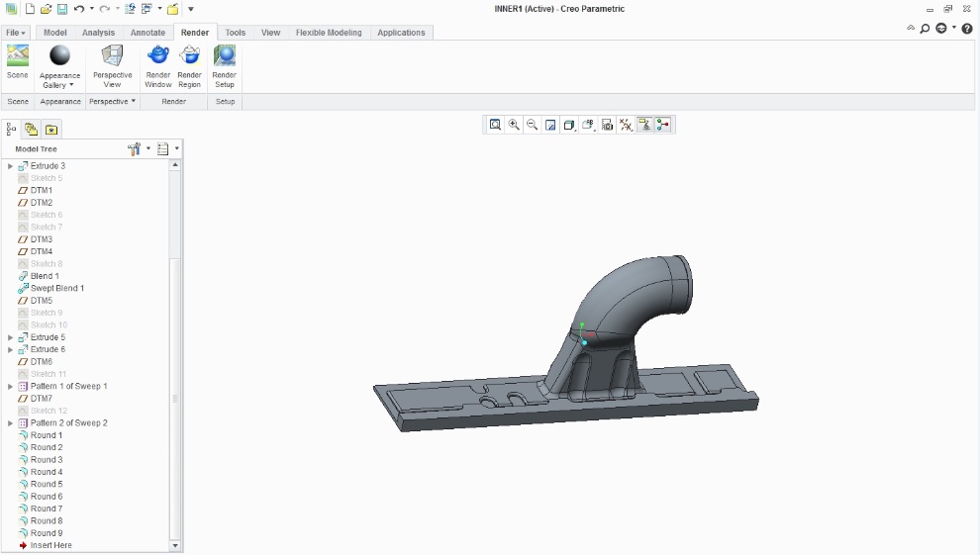The image size is (980, 555).
Task: Open the Flexible Modeling tab
Action: click(329, 33)
